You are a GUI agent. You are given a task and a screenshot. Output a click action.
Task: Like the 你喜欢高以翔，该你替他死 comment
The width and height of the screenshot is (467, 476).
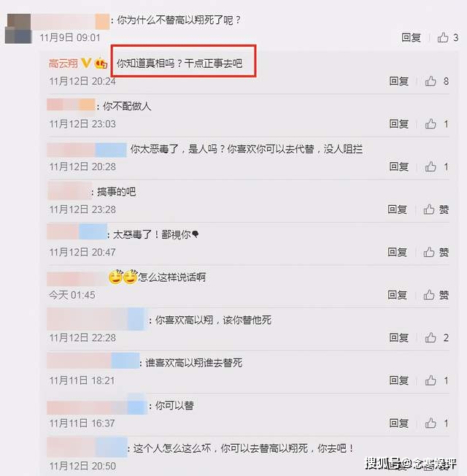(x=431, y=337)
